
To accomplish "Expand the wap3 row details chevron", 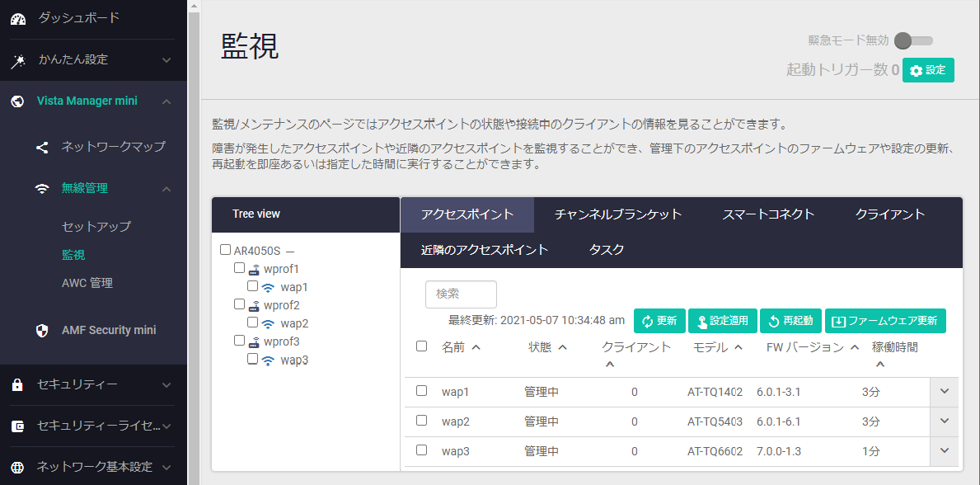I will [944, 450].
